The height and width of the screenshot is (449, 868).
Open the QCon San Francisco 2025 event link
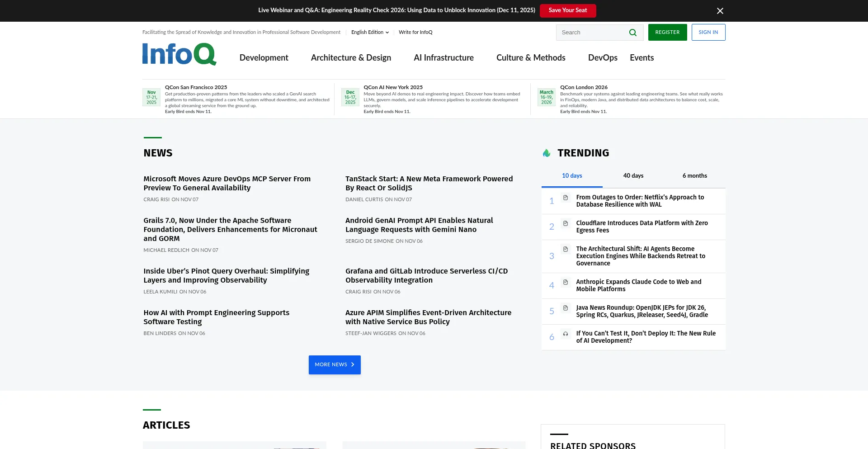(196, 87)
